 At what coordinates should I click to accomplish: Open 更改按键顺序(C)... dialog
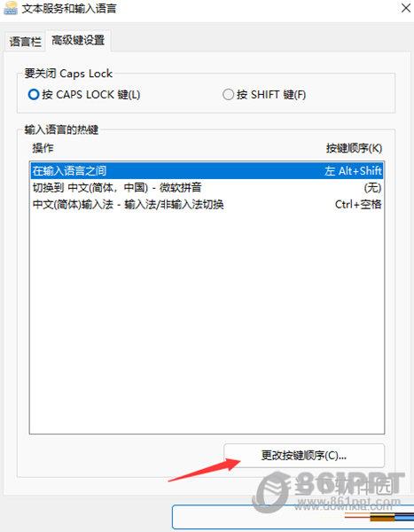[304, 456]
